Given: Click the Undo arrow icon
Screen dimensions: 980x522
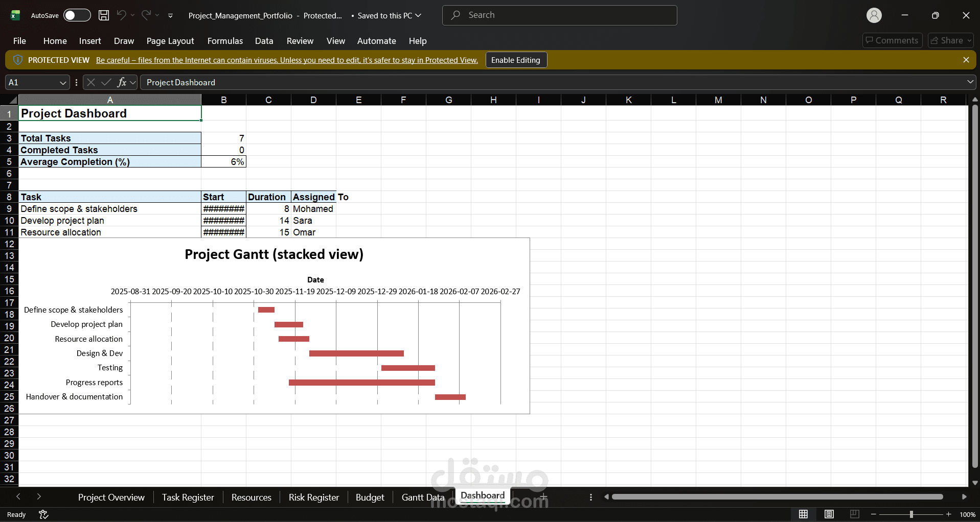Looking at the screenshot, I should [x=121, y=15].
